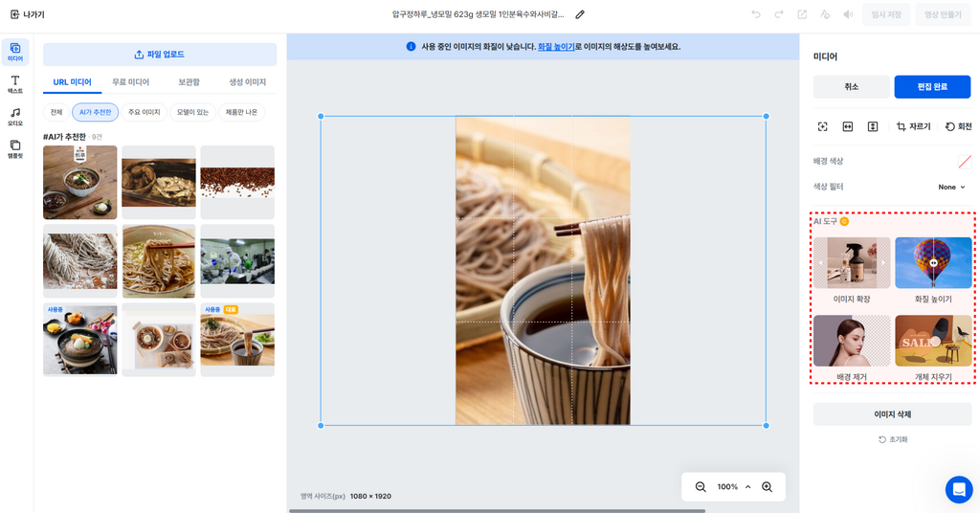Viewport: 980px width, 513px height.
Task: Open the 미디어 sidebar panel
Action: tap(15, 52)
